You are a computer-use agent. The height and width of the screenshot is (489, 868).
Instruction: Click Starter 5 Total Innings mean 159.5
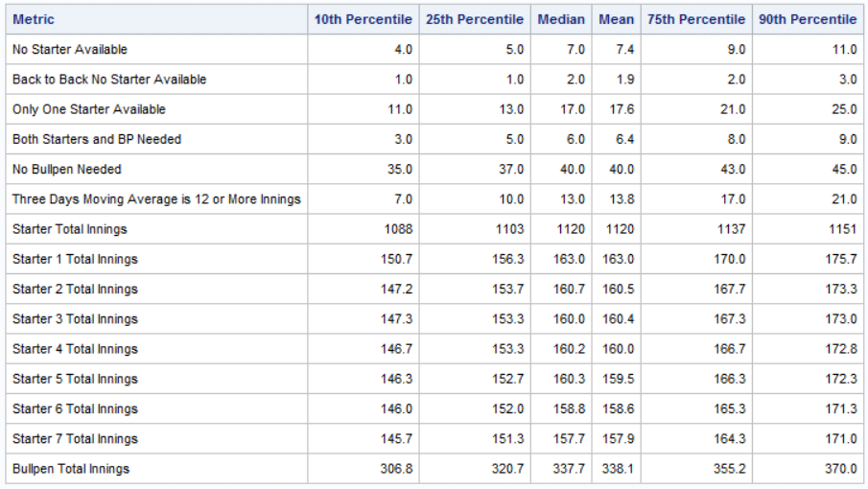[619, 379]
